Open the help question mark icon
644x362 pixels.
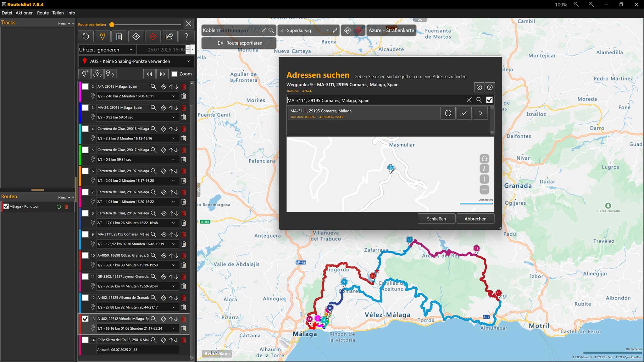tap(186, 36)
